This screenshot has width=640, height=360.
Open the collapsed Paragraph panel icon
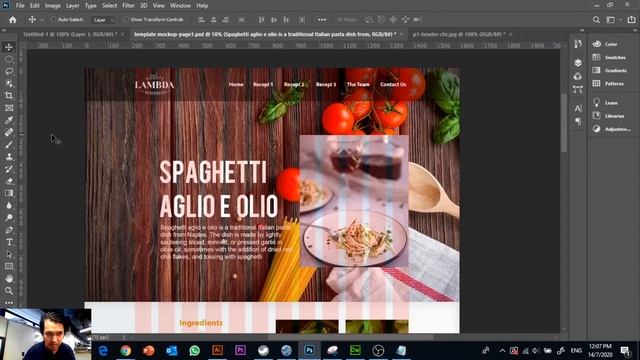click(x=578, y=121)
